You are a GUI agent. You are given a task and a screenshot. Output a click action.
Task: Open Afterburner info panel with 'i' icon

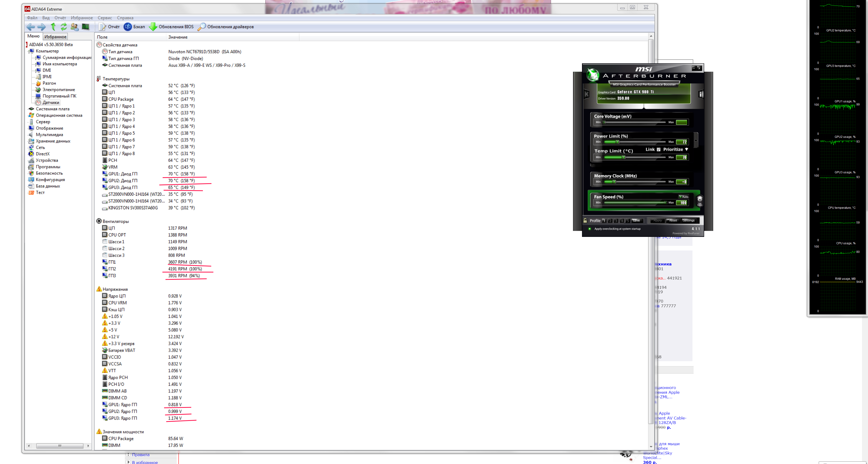coord(701,94)
